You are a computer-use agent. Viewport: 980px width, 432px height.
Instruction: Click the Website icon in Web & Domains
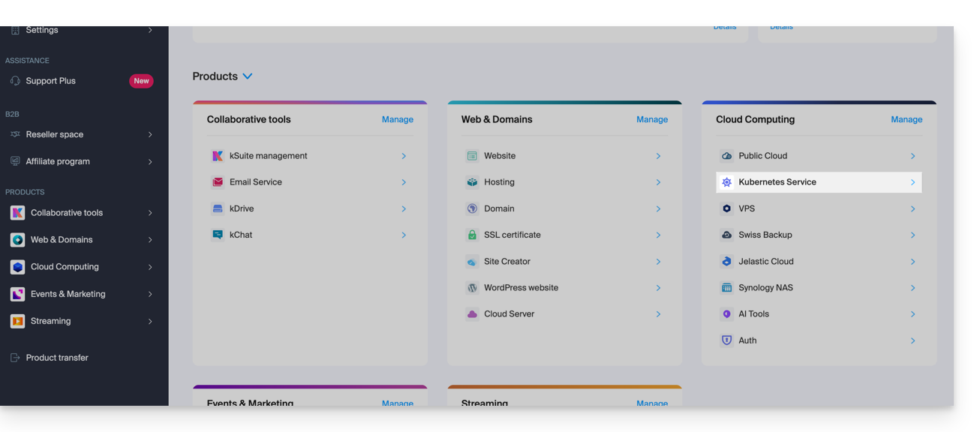[x=472, y=156]
